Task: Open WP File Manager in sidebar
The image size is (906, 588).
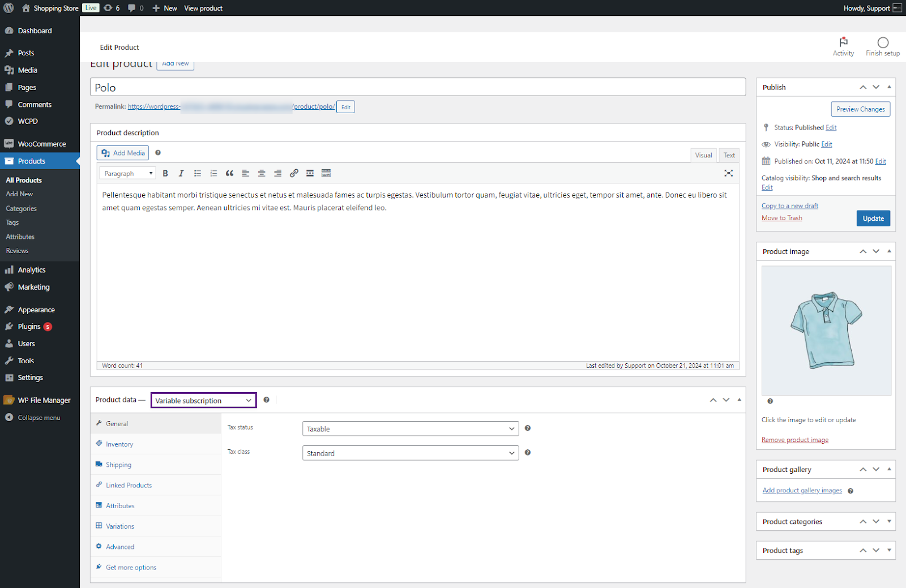Action: coord(40,400)
